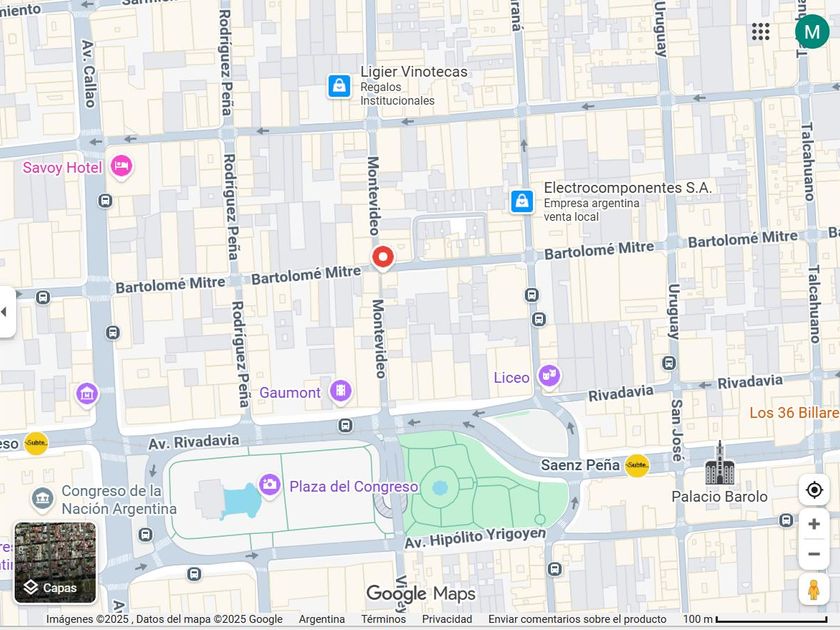Show my current location
Viewport: 840px width, 630px height.
point(814,490)
